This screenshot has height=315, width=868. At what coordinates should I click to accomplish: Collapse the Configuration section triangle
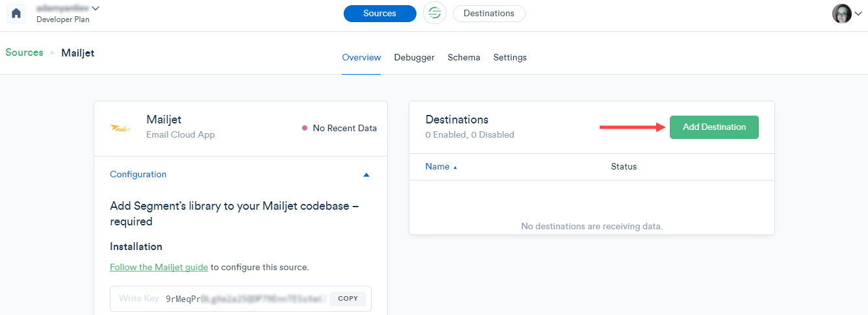[366, 175]
